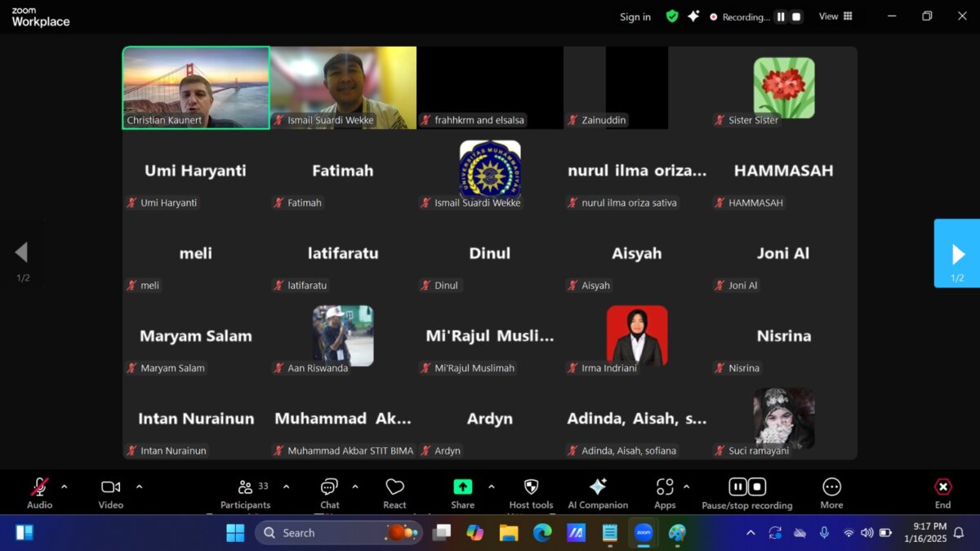Open the React emoji menu
980x551 pixels.
coord(395,493)
